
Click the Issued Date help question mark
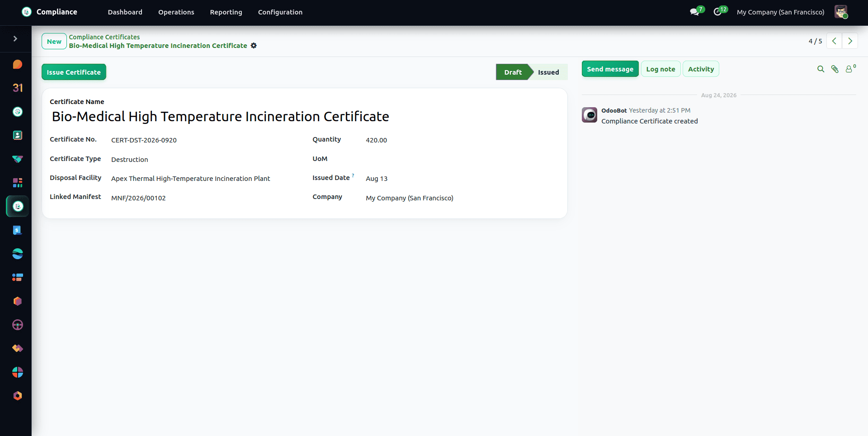point(353,175)
